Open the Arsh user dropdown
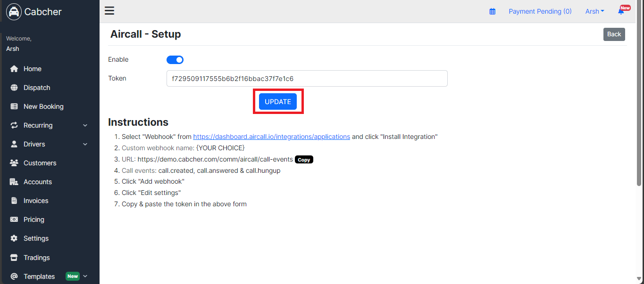This screenshot has width=644, height=284. click(x=594, y=11)
